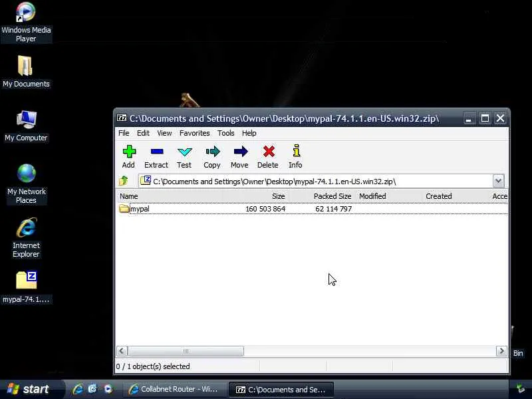Open the Edit menu
This screenshot has width=532, height=399.
(143, 133)
